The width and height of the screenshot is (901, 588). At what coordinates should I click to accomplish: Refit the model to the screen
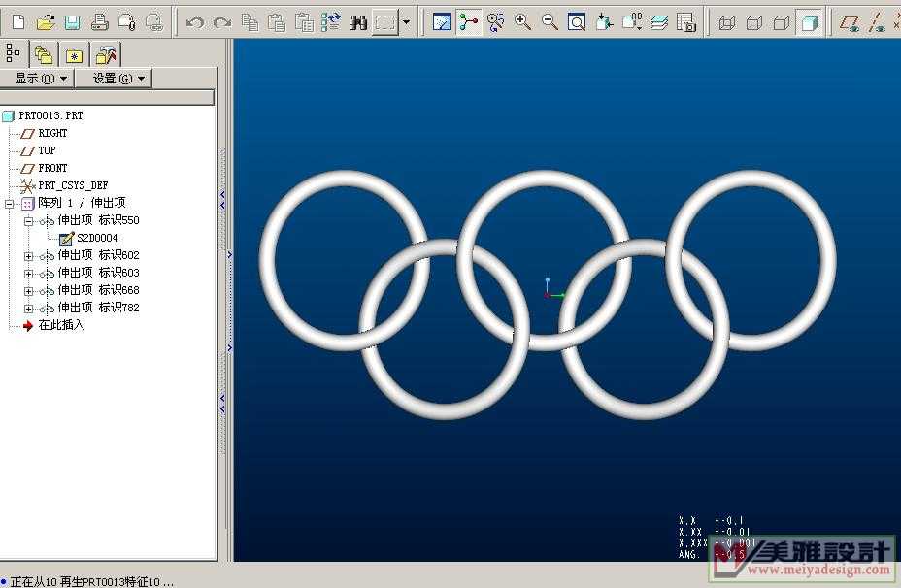pos(577,22)
